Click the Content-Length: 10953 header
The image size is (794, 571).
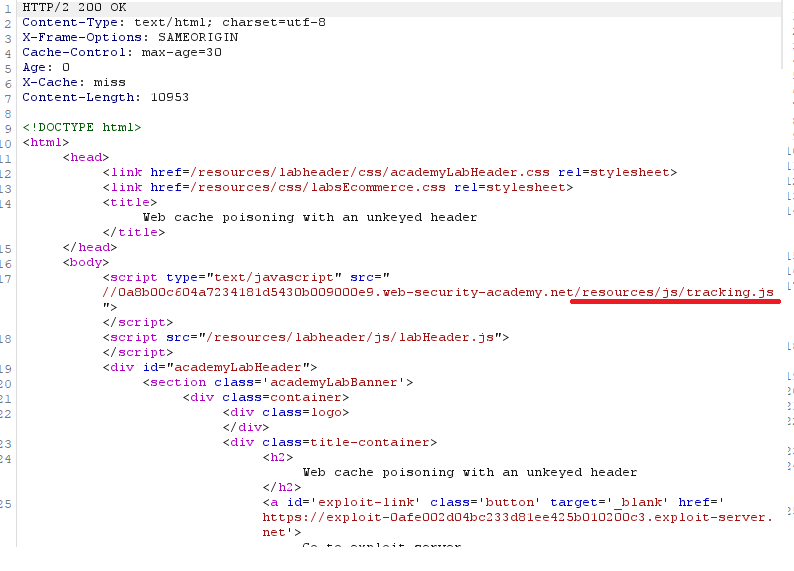(105, 97)
